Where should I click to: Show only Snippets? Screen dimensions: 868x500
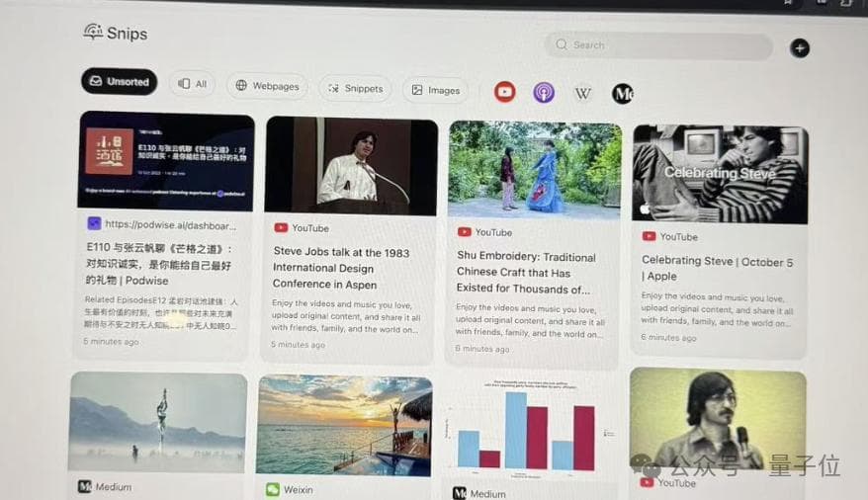[355, 89]
